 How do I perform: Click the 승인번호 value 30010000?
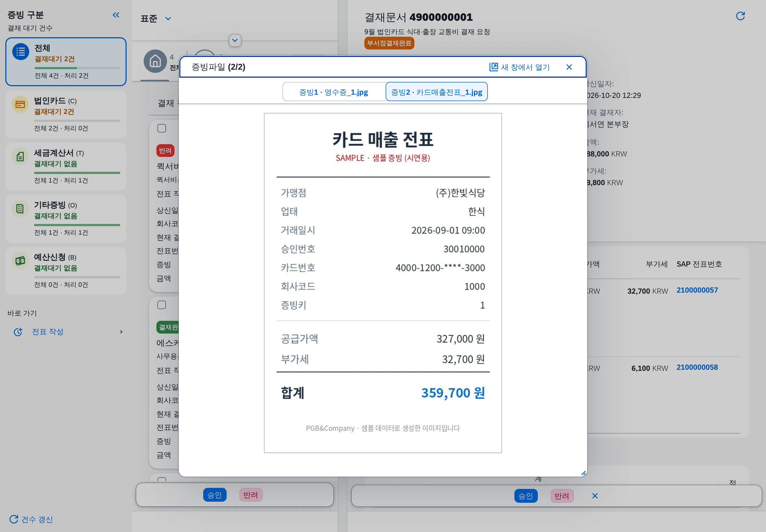click(x=464, y=249)
